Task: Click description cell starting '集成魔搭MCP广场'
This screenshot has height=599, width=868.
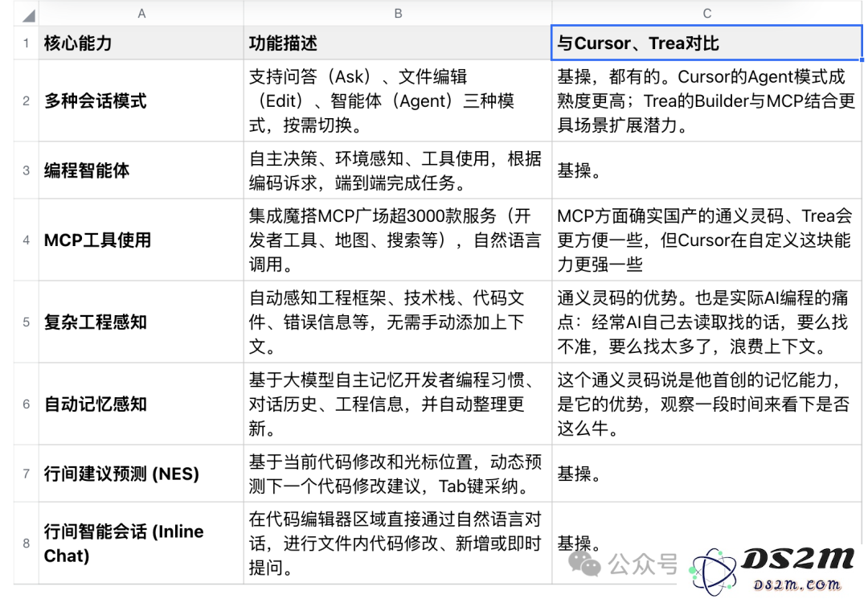Action: 398,240
